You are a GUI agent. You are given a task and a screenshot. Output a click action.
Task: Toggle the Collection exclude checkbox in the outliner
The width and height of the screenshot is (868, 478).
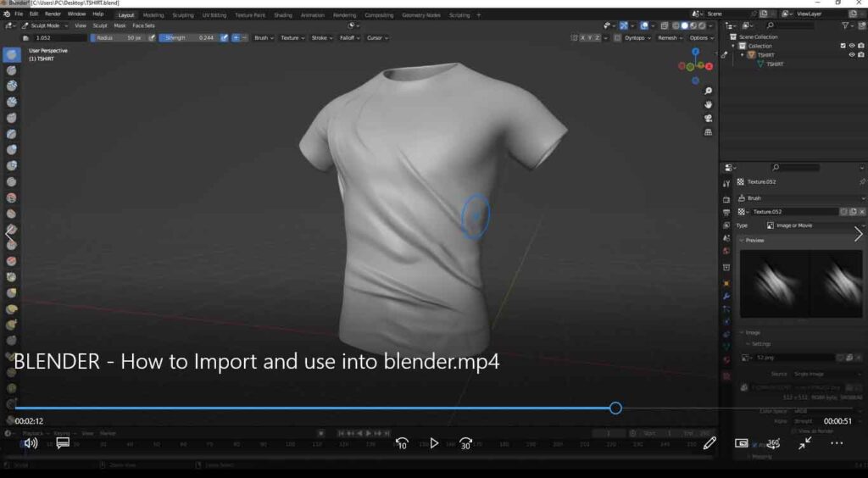click(x=842, y=46)
